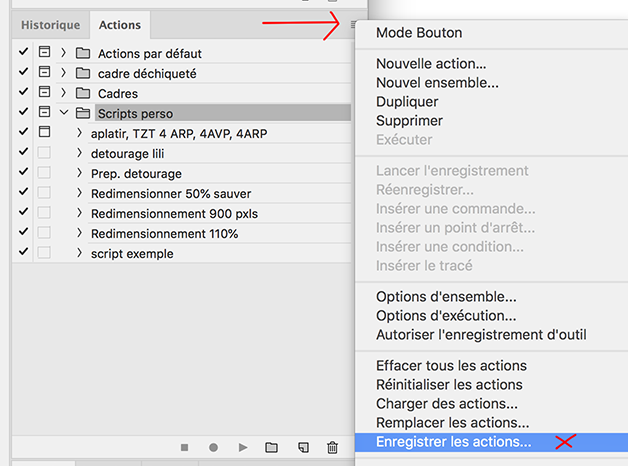This screenshot has height=466, width=628.
Task: Select the Cadres set name
Action: pos(118,94)
